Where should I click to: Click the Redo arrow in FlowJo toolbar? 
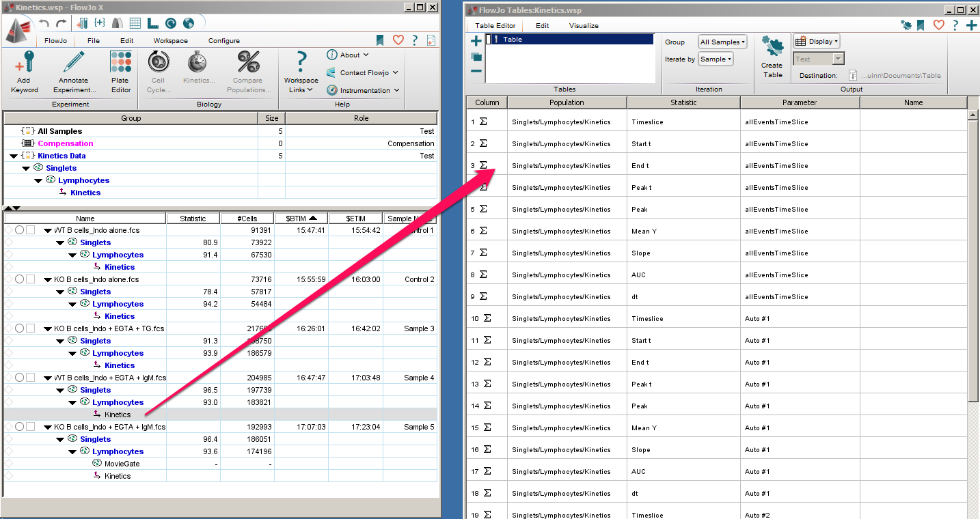pyautogui.click(x=62, y=23)
